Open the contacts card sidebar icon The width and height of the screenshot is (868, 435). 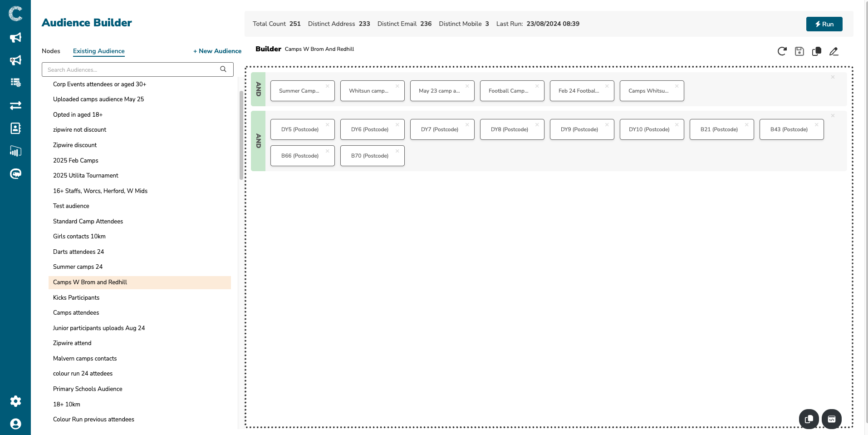pyautogui.click(x=15, y=129)
